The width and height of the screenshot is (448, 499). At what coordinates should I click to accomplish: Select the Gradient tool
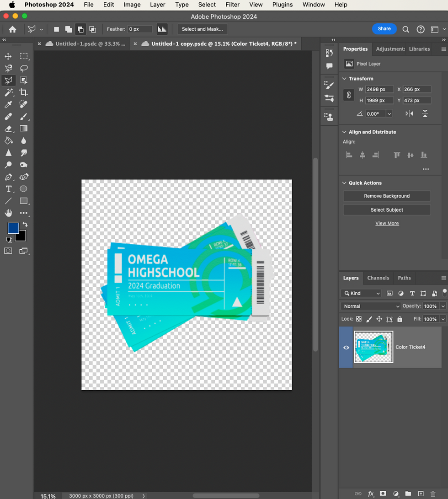tap(24, 129)
